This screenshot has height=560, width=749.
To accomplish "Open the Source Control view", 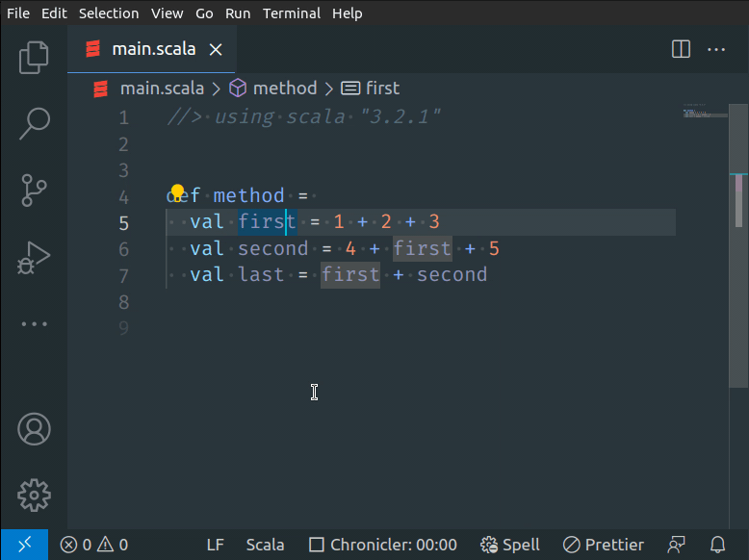I will pyautogui.click(x=34, y=190).
